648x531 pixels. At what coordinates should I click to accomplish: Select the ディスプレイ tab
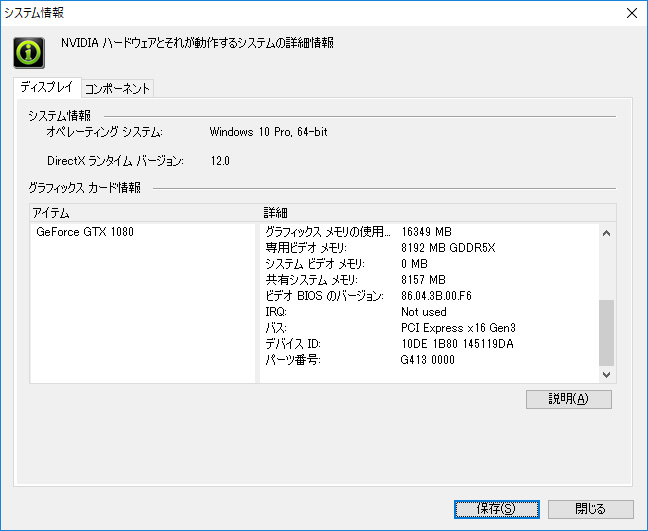47,87
